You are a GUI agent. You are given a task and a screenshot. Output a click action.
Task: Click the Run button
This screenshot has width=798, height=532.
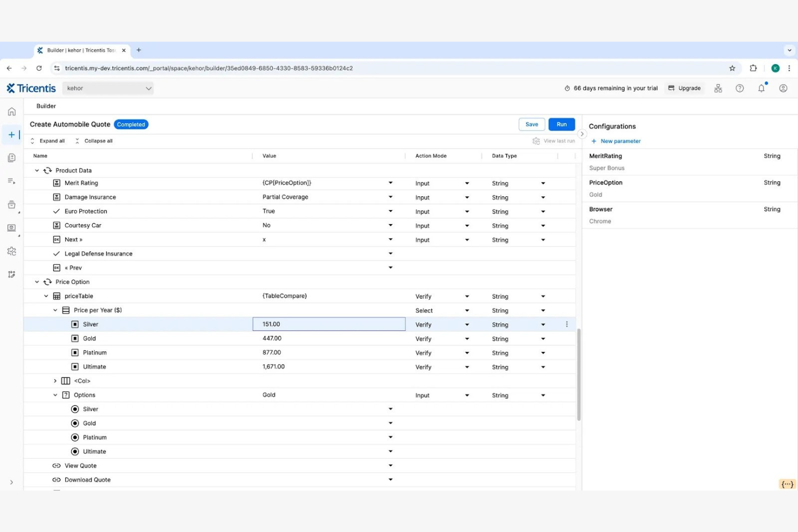click(561, 124)
